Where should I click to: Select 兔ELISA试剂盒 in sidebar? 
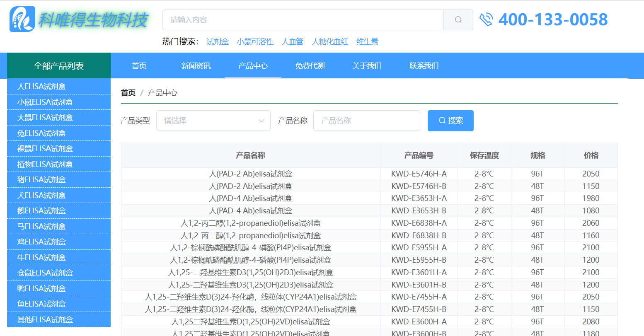(x=59, y=133)
